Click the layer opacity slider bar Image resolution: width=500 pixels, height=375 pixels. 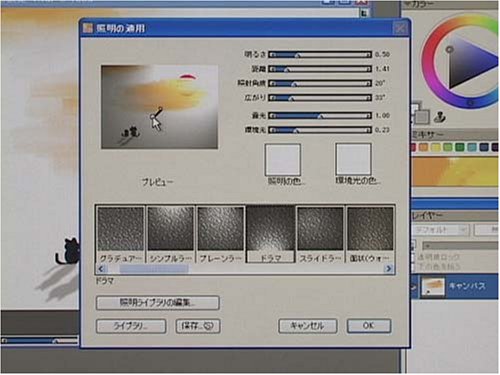(x=460, y=246)
